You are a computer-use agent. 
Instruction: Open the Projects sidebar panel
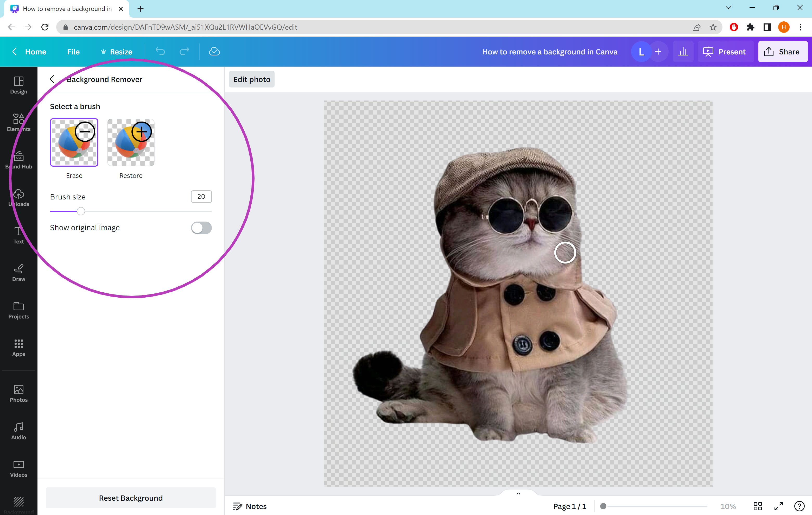pyautogui.click(x=18, y=310)
